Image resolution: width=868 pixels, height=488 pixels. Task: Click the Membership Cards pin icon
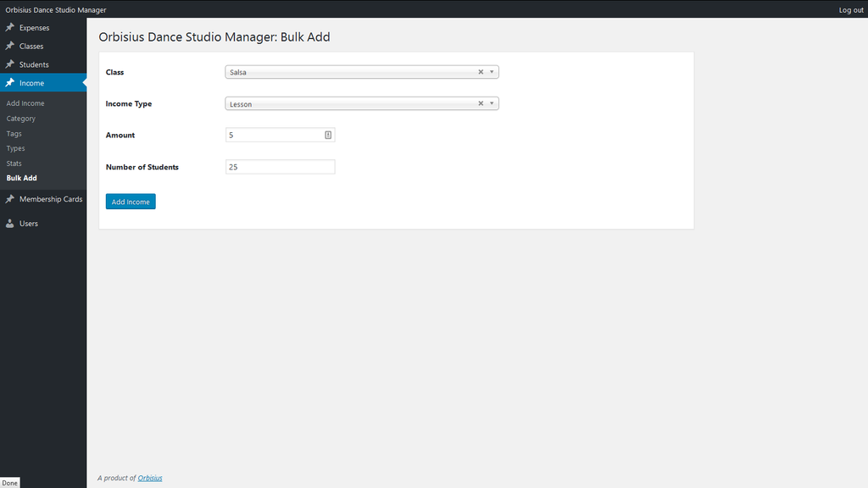point(10,199)
